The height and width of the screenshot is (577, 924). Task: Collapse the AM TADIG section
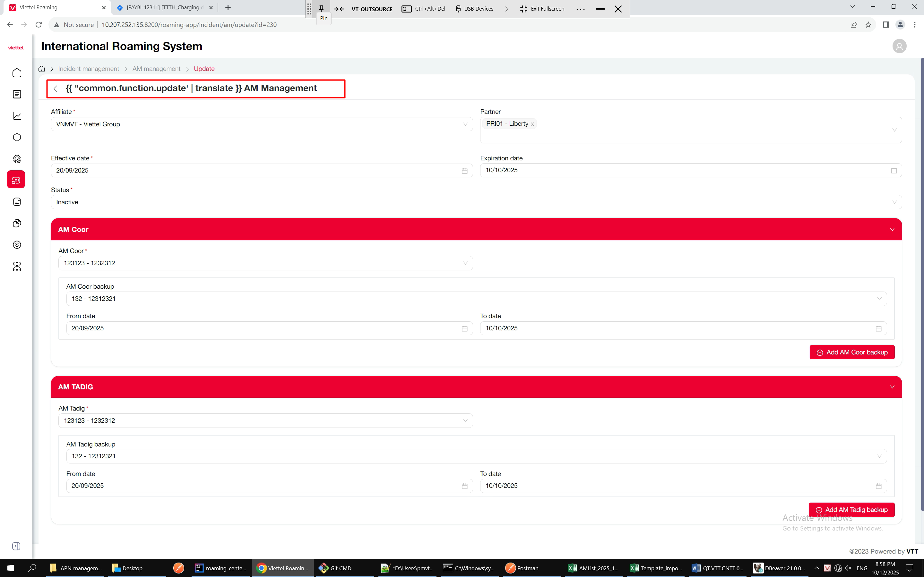pos(892,387)
